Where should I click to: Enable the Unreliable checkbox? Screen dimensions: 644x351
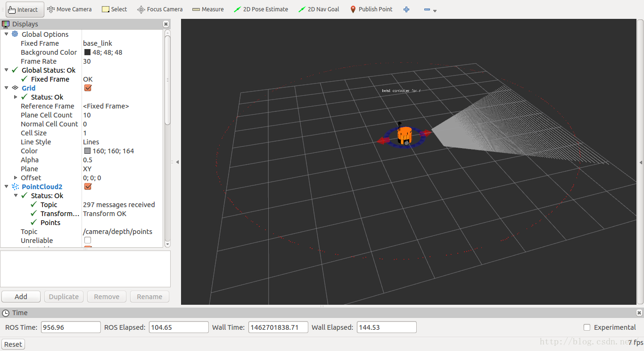point(88,241)
